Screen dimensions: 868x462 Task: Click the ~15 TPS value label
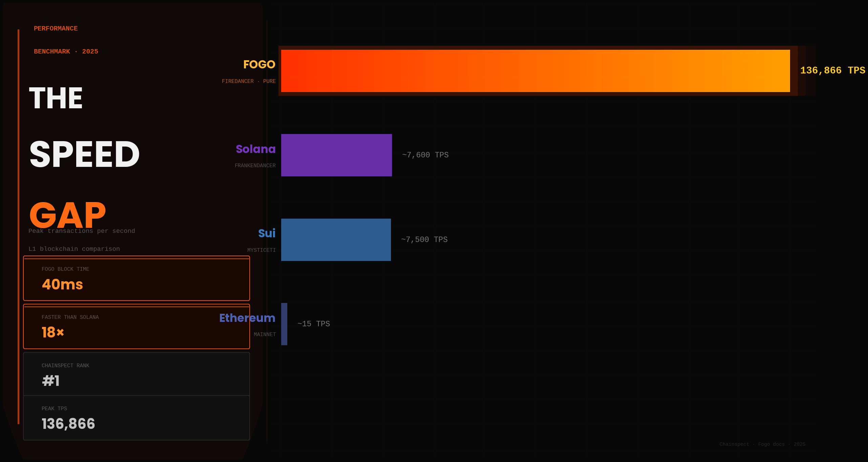point(313,324)
